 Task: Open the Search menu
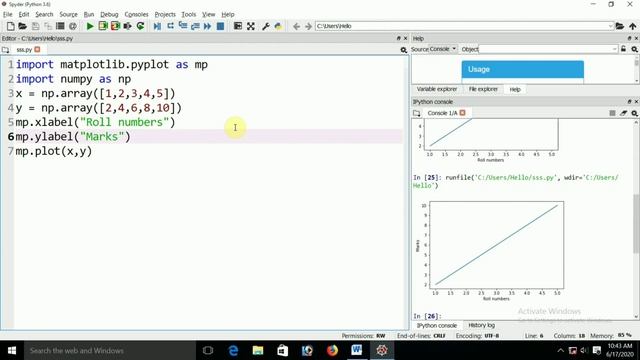pyautogui.click(x=44, y=14)
